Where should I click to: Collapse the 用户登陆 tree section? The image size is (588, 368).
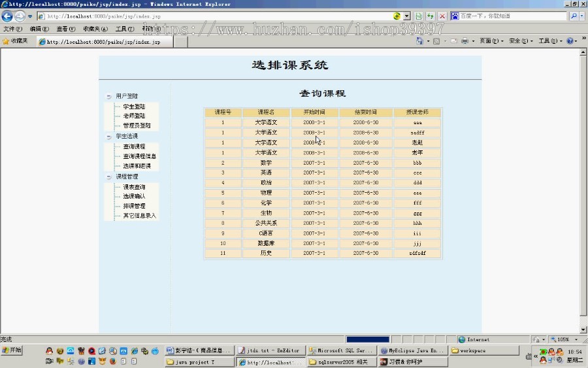coord(108,96)
